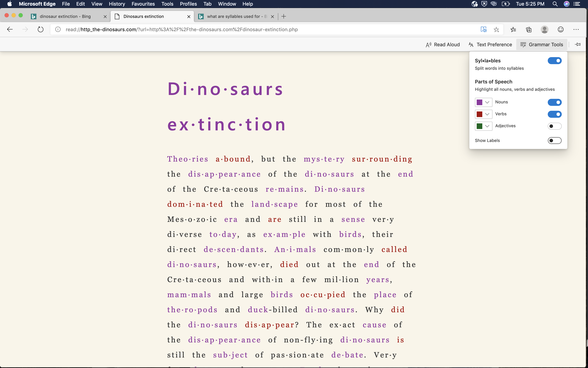Open the Help menu
This screenshot has height=368, width=588.
tap(248, 4)
